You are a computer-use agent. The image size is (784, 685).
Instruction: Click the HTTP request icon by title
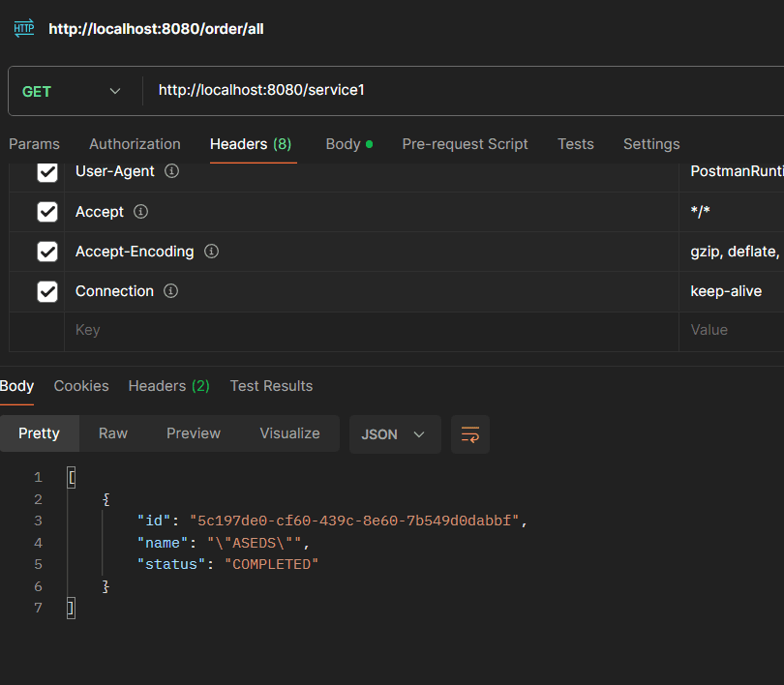pyautogui.click(x=23, y=29)
